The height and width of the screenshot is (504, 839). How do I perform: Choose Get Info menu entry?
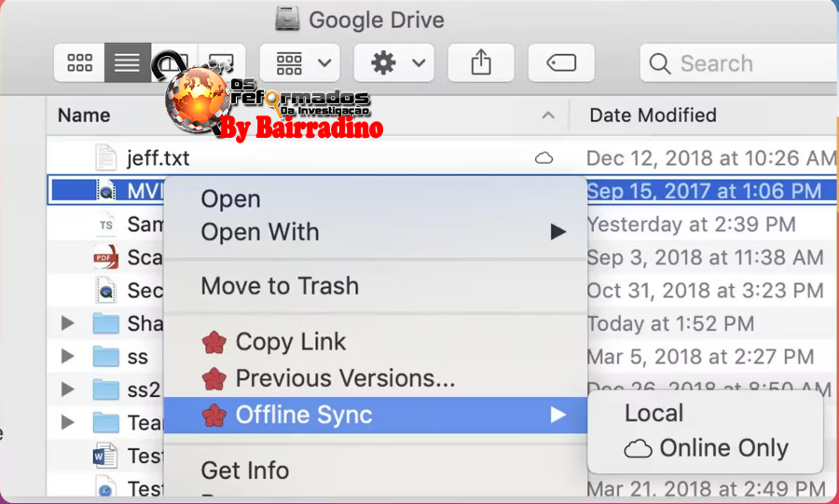pos(376,470)
